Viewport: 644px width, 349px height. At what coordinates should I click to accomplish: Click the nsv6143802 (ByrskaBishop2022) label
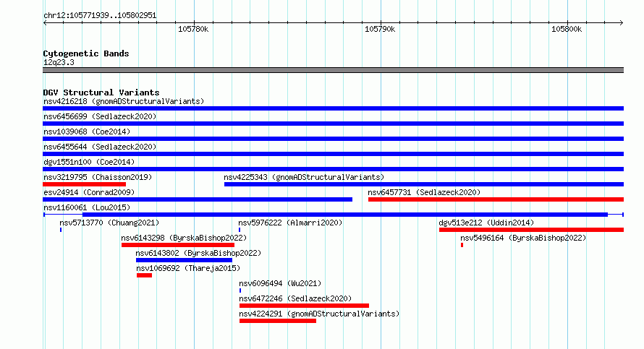click(198, 253)
